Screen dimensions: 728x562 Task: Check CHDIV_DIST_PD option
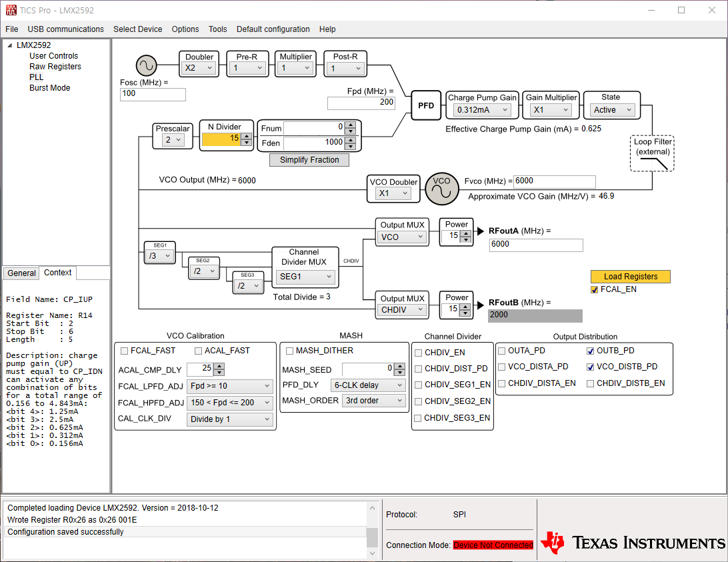[418, 369]
